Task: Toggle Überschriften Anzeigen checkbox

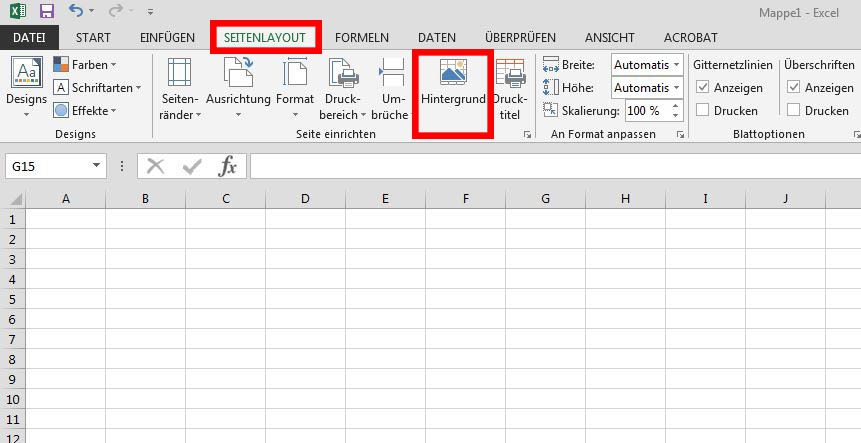Action: (793, 88)
